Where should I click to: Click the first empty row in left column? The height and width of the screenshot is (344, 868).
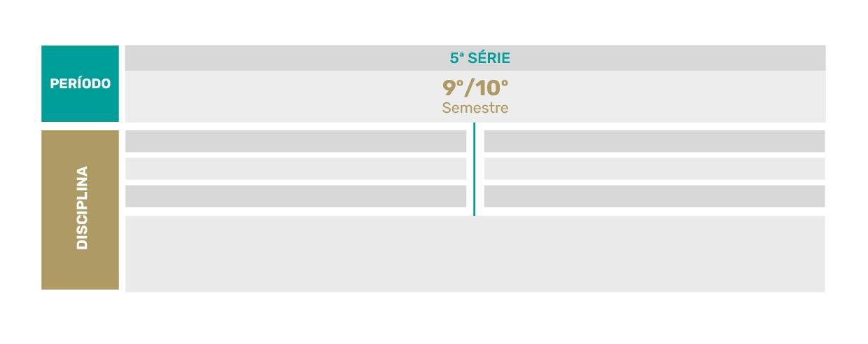(x=296, y=141)
